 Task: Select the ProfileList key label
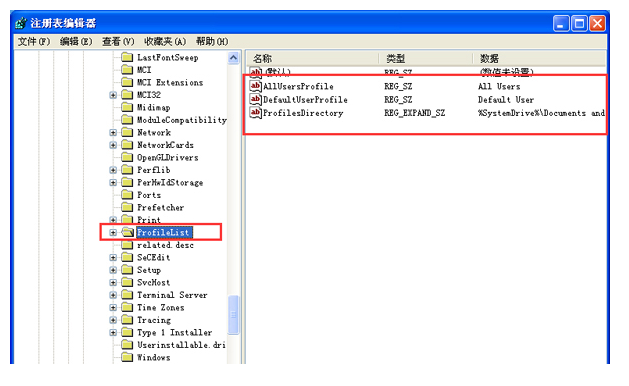[x=164, y=232]
